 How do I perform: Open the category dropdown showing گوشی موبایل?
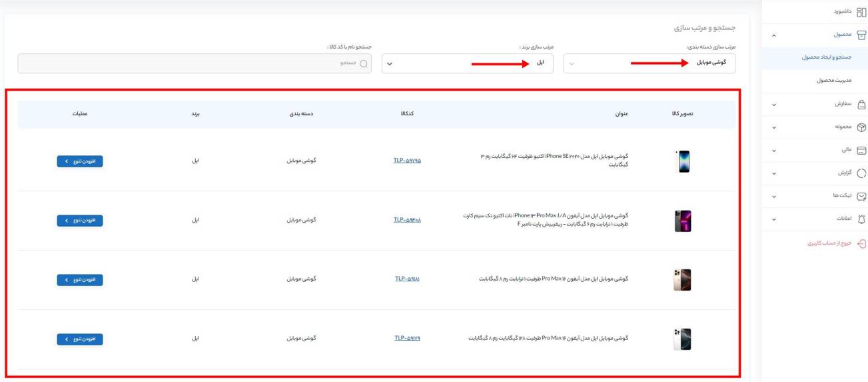click(x=650, y=63)
